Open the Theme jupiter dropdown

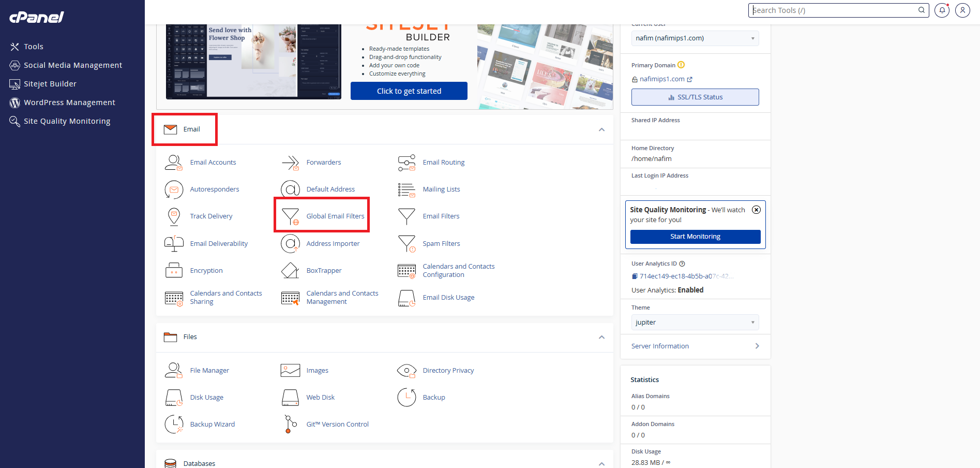click(695, 323)
